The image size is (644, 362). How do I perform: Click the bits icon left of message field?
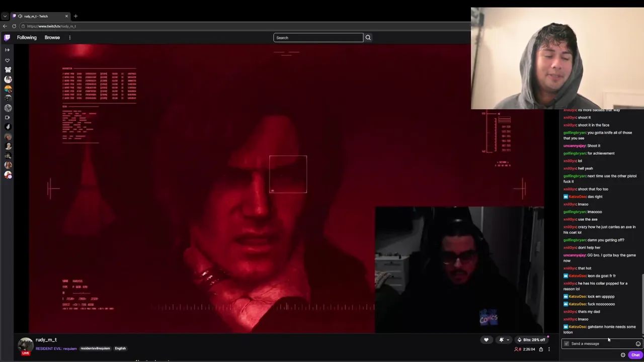[567, 344]
